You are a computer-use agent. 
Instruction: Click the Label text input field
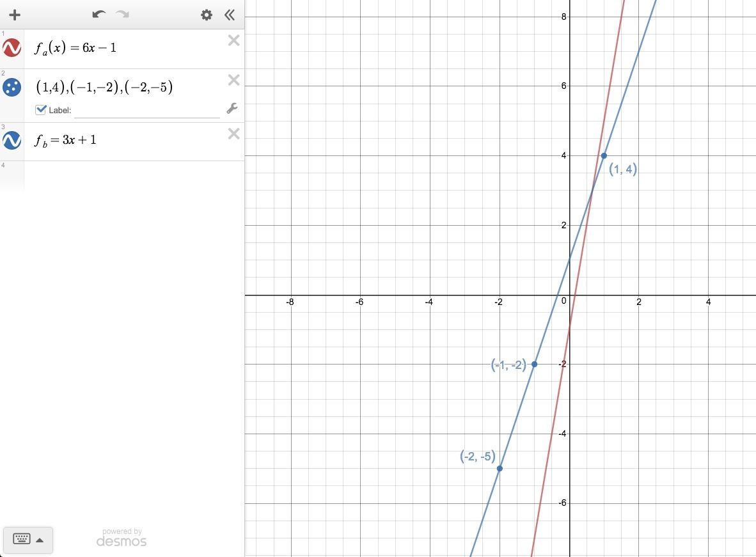(x=147, y=111)
